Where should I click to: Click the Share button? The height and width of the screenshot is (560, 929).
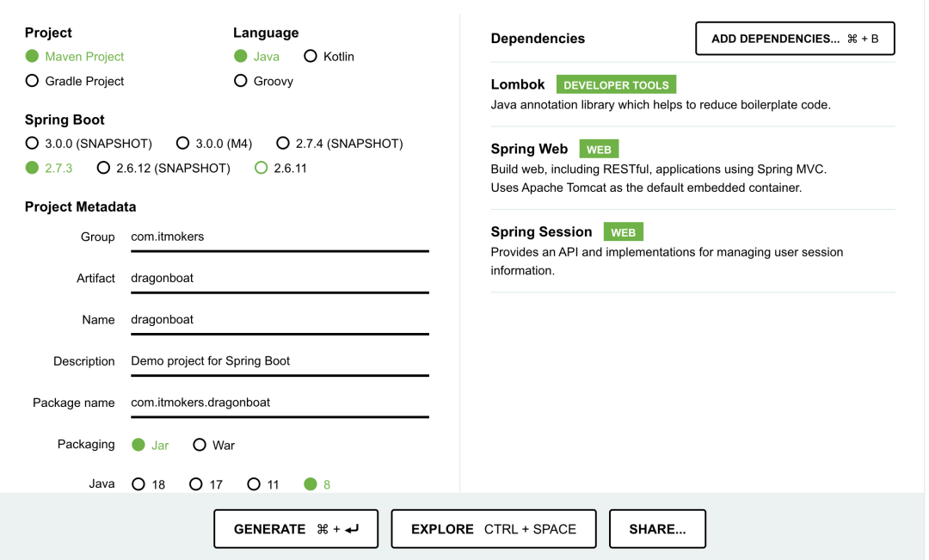point(658,529)
